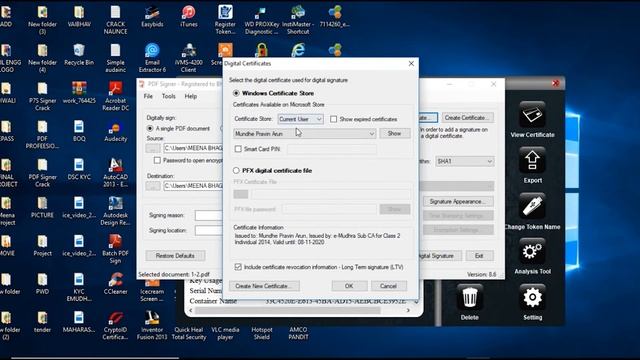Click Signature Appearance button
Screen dimensions: 640x360
(x=458, y=202)
